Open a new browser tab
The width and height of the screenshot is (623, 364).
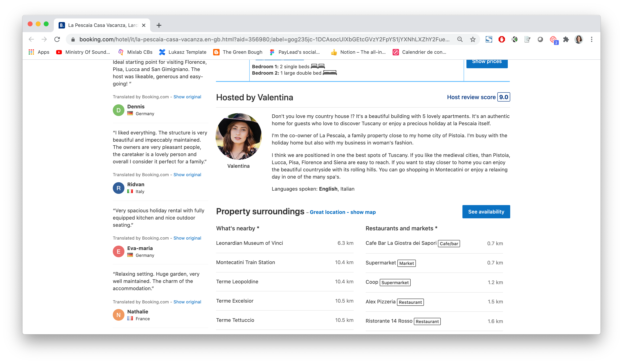pos(159,25)
